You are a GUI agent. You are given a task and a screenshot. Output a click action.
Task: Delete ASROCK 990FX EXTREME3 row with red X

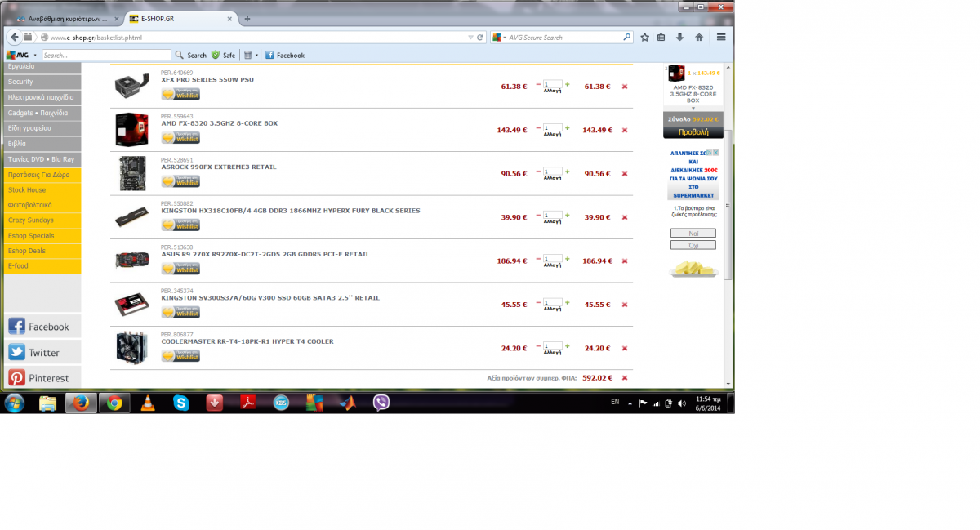pos(625,174)
